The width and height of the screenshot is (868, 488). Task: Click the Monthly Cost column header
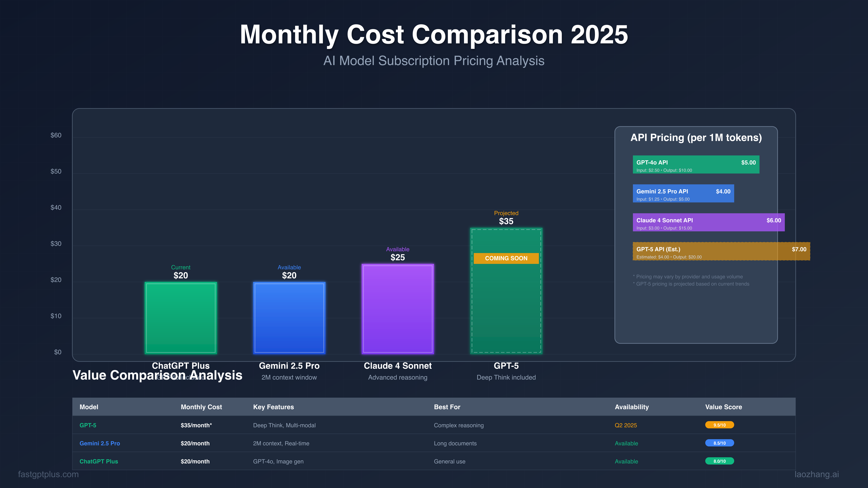point(201,407)
